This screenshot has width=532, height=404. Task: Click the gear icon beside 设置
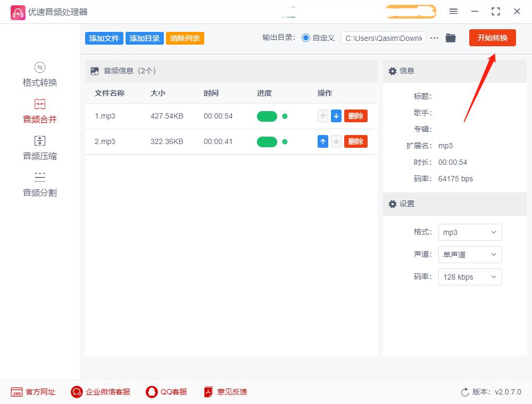393,204
